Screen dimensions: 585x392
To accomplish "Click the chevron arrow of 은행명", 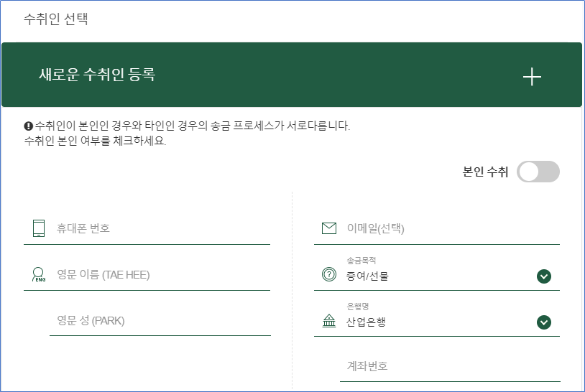I will point(544,322).
